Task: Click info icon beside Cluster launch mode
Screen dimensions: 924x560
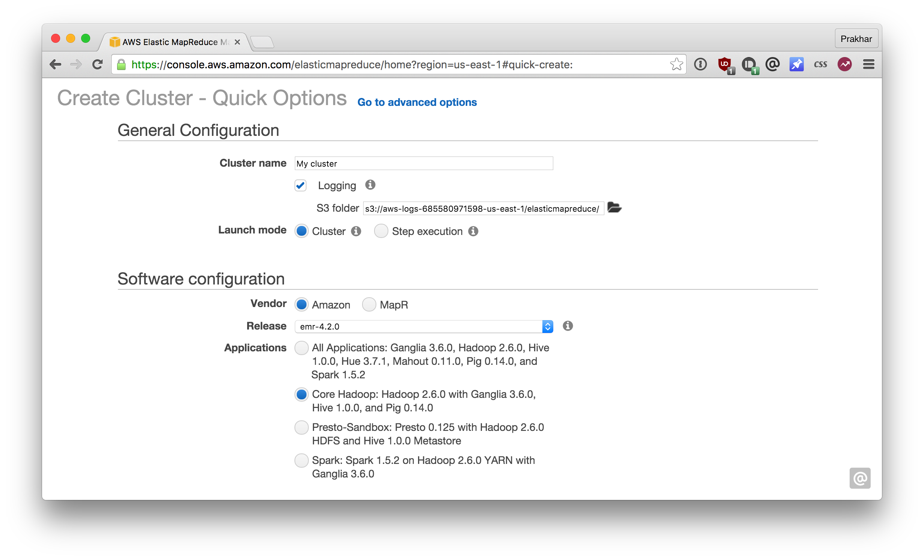Action: pyautogui.click(x=356, y=231)
